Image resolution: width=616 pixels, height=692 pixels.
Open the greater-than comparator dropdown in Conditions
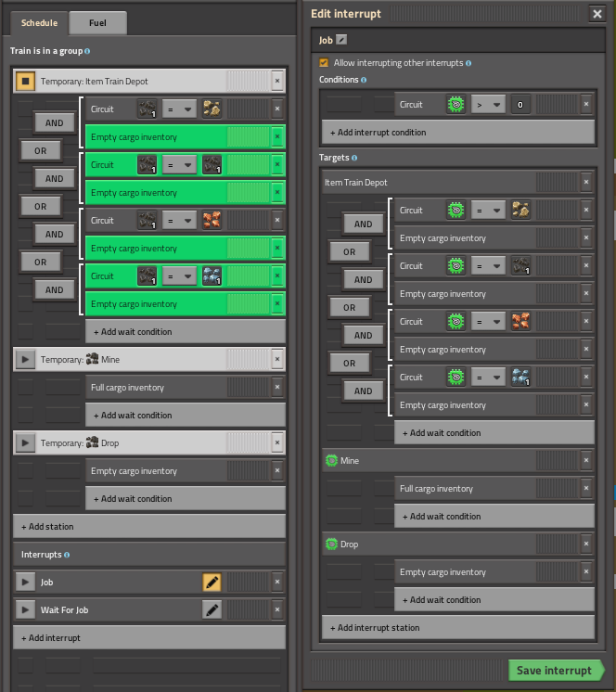[x=485, y=105]
